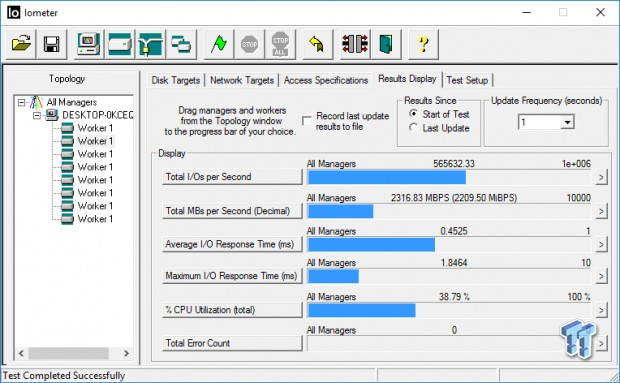
Task: Select the Start of Test radio button
Action: (414, 114)
